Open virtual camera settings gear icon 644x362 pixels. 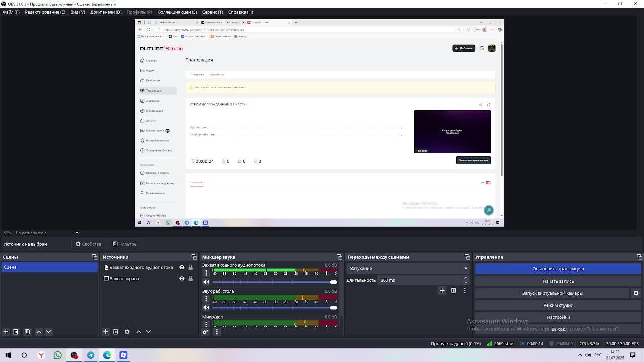point(636,293)
